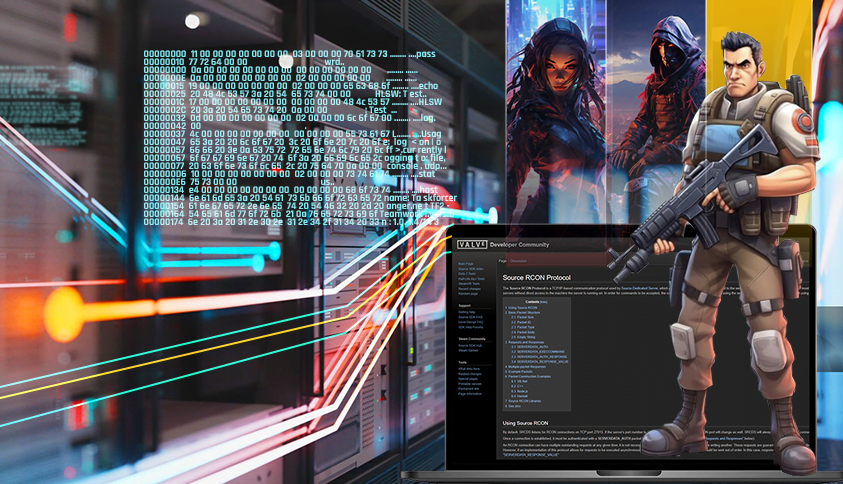Viewport: 843px width, 484px height.
Task: Jump to 3.3 SERVERDATA_AUTH_RESPONSE
Action: point(539,357)
